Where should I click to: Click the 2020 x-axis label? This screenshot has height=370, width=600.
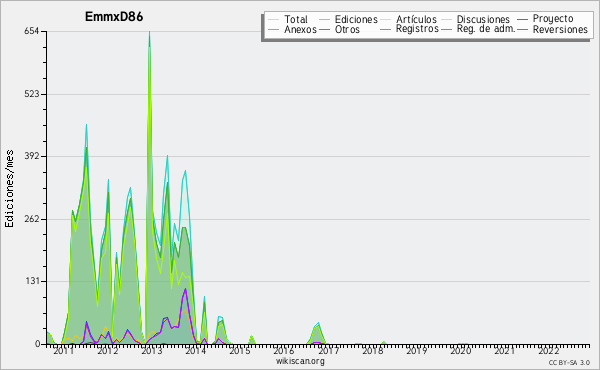click(x=460, y=351)
